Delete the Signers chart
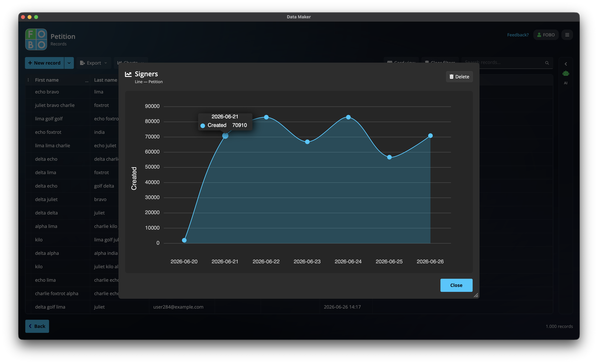The width and height of the screenshot is (598, 364). pos(459,77)
